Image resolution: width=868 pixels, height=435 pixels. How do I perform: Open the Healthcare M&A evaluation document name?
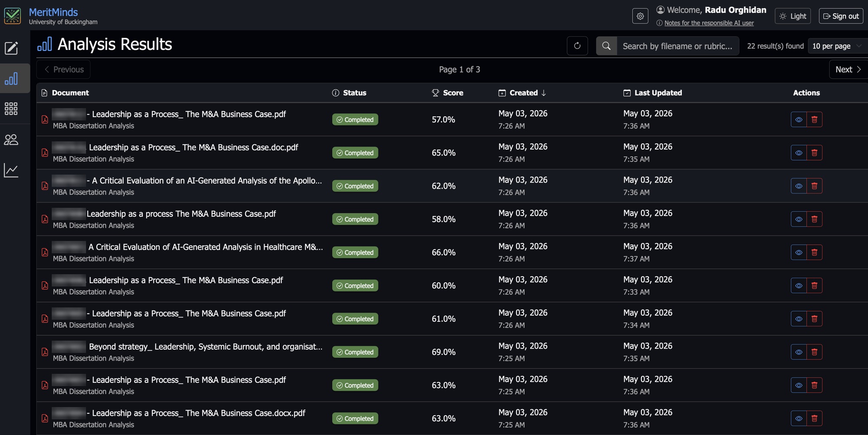(x=206, y=247)
